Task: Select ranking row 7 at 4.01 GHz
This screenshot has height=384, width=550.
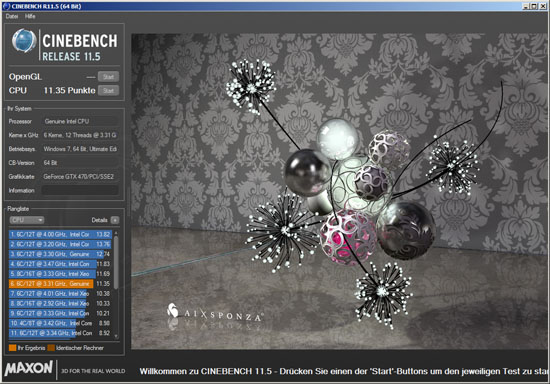Action: [x=60, y=294]
